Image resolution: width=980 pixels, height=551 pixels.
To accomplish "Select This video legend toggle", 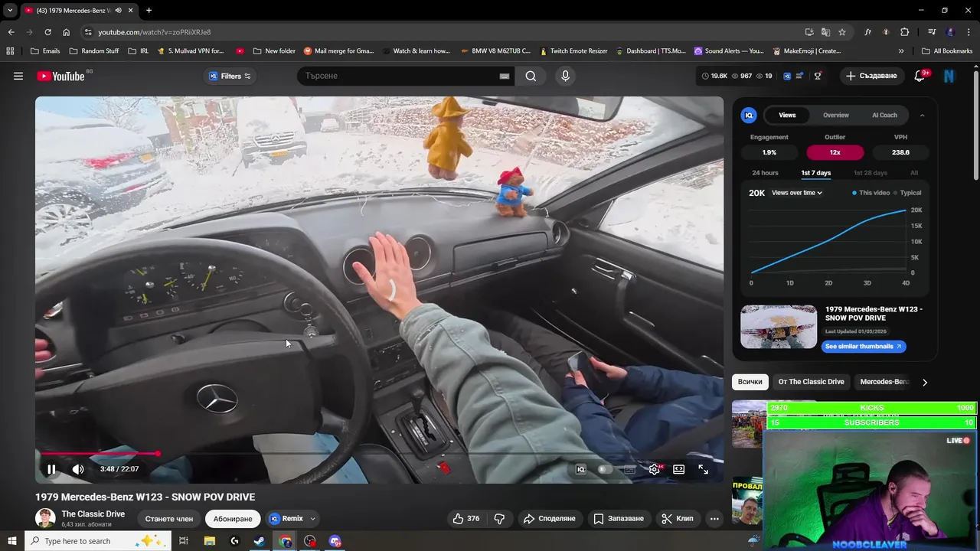I will coord(871,193).
